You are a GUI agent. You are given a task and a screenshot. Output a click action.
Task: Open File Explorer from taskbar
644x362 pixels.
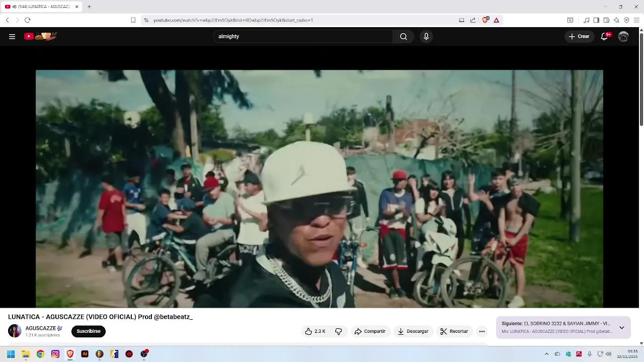(x=26, y=354)
